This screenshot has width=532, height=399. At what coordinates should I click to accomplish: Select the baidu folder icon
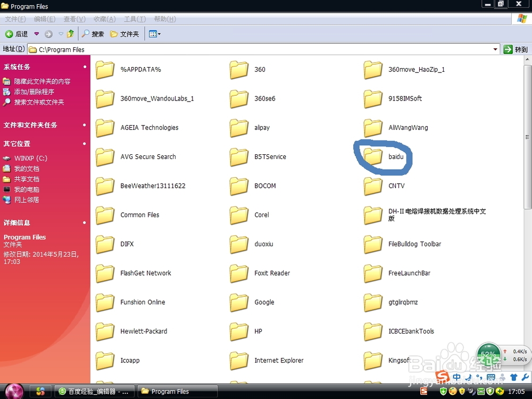tap(373, 157)
